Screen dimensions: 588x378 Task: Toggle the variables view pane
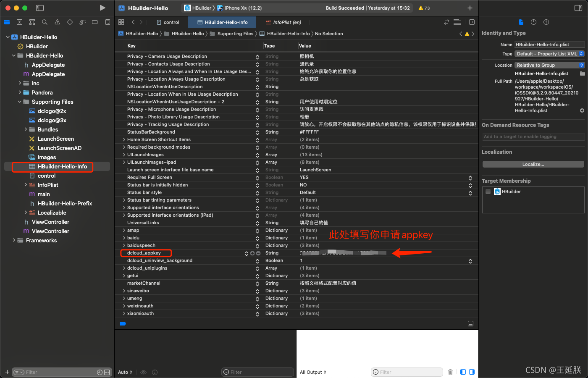(463, 372)
